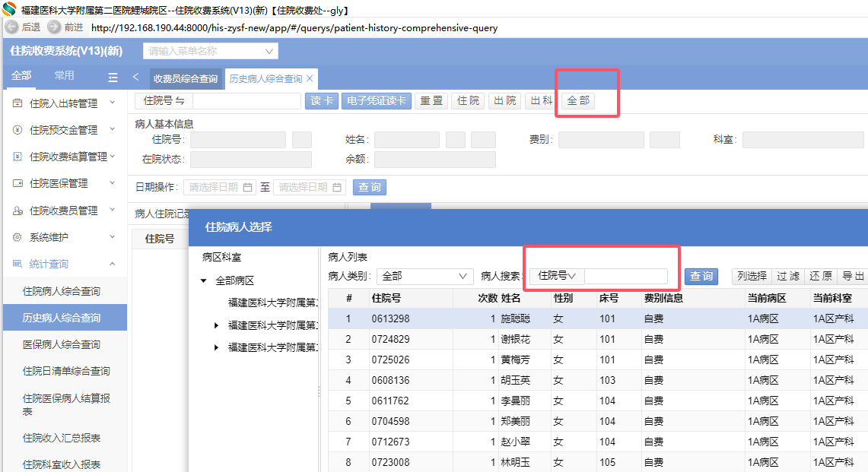Click the 出科 filter button
The image size is (868, 472).
(x=542, y=100)
